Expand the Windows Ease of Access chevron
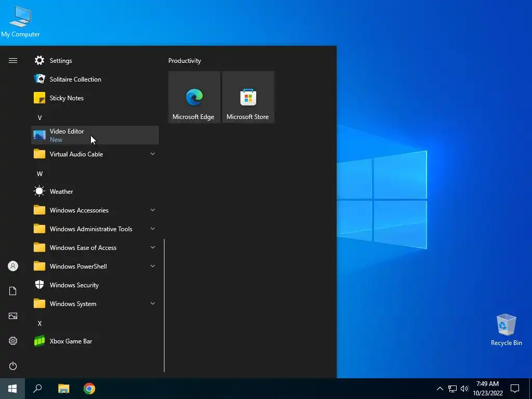532x399 pixels. (153, 247)
